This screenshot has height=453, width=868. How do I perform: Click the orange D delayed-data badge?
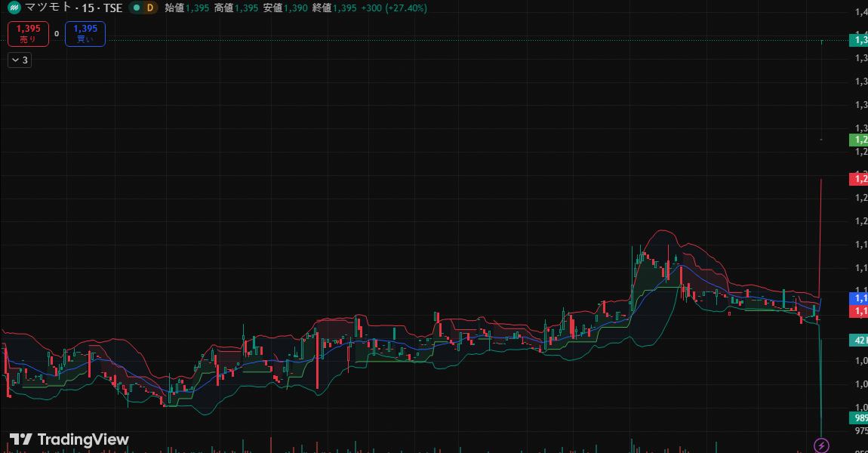149,8
